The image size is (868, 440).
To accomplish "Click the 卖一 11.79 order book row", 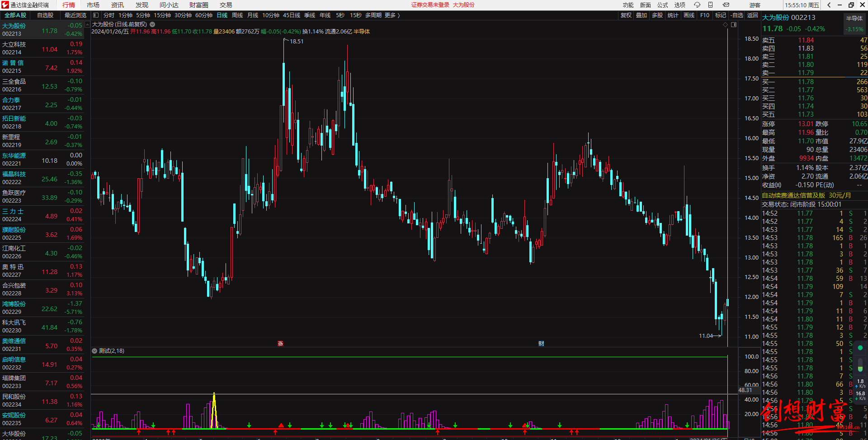I will (814, 73).
